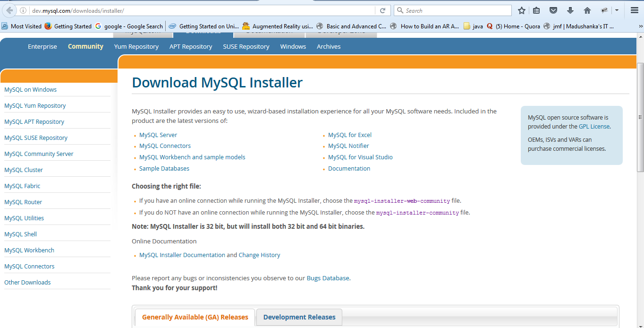Viewport: 644px width, 328px height.
Task: Focus the Search input field
Action: [452, 10]
